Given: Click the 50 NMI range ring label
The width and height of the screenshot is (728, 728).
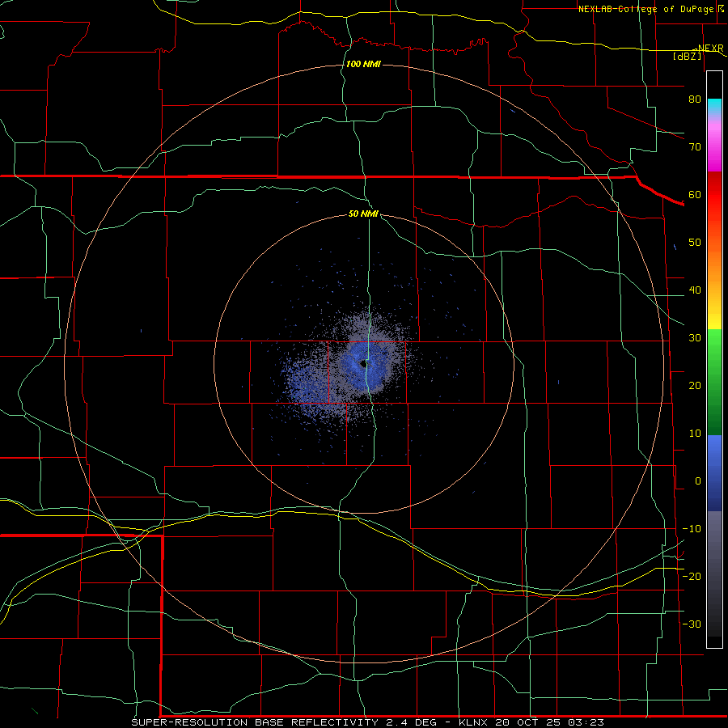Looking at the screenshot, I should coord(363,214).
